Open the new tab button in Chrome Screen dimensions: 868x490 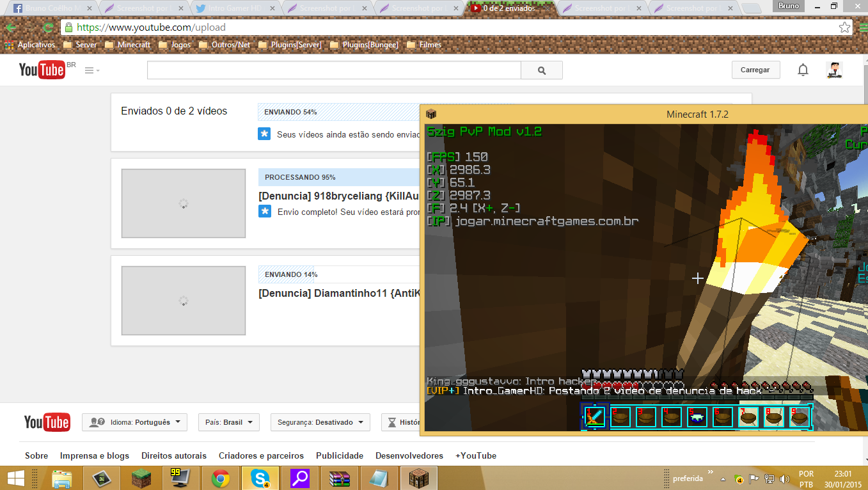(x=752, y=9)
